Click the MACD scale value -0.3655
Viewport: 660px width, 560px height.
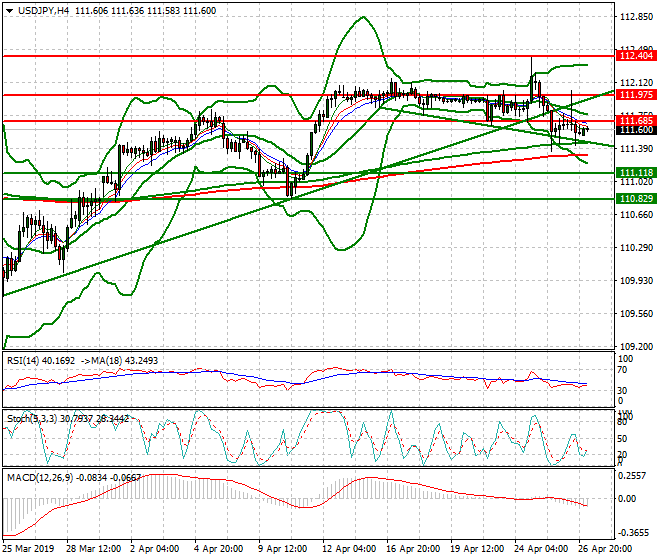pyautogui.click(x=633, y=533)
